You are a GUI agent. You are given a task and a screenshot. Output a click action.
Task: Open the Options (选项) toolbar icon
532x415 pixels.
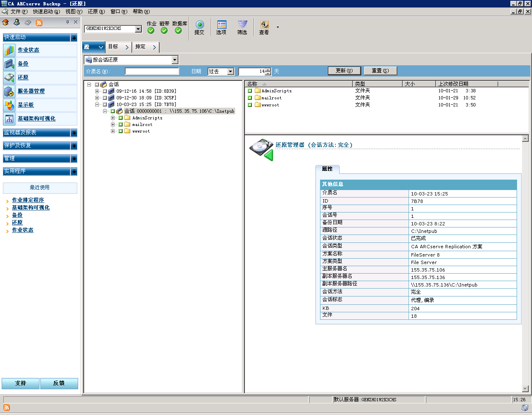pyautogui.click(x=222, y=25)
